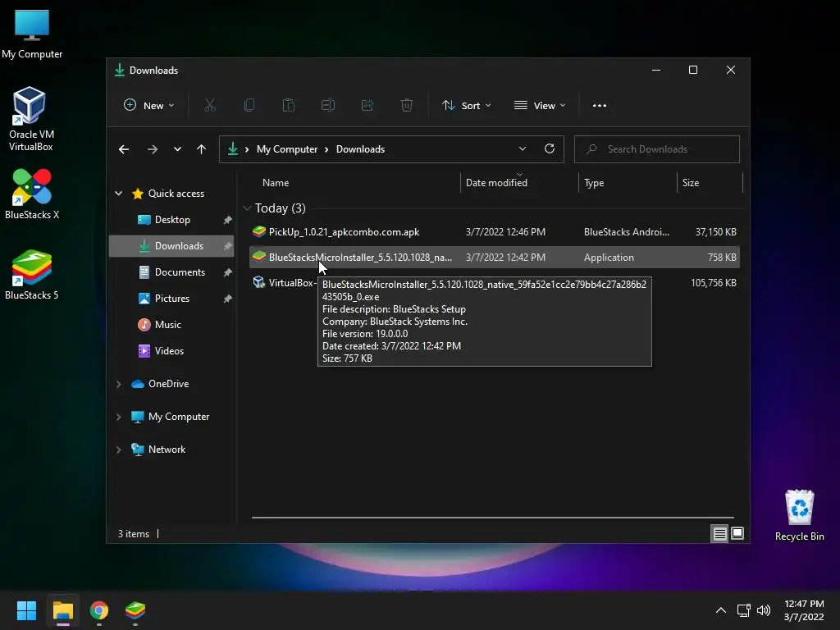Click BlueStacks icon in taskbar
This screenshot has height=630, width=840.
click(x=135, y=610)
